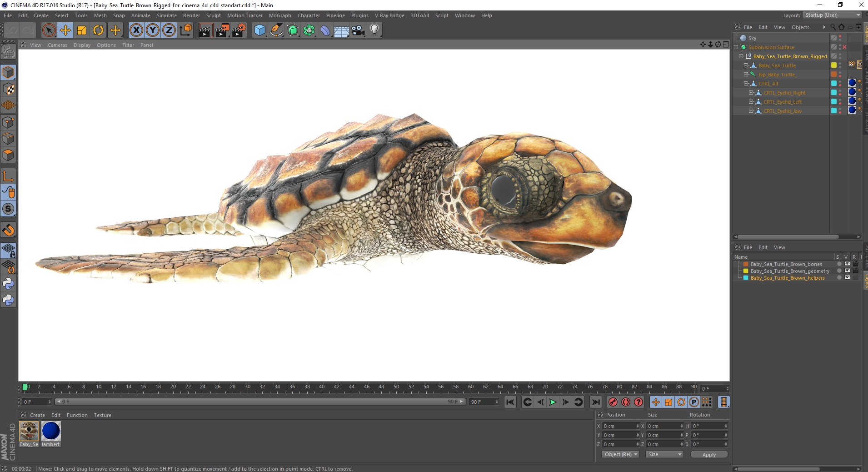The height and width of the screenshot is (472, 868).
Task: Toggle solo for Baby_Sea_Turtle_Brown_bones layer
Action: pyautogui.click(x=839, y=264)
